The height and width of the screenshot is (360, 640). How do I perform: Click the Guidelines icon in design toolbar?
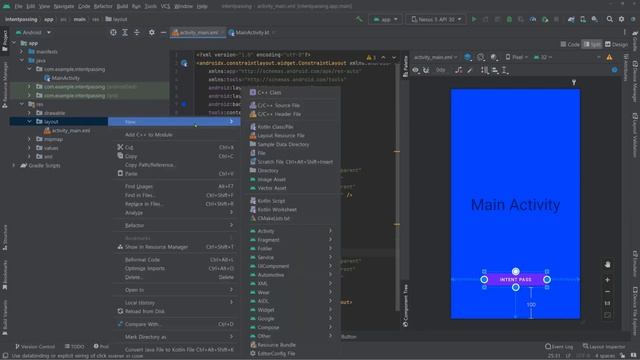[505, 70]
